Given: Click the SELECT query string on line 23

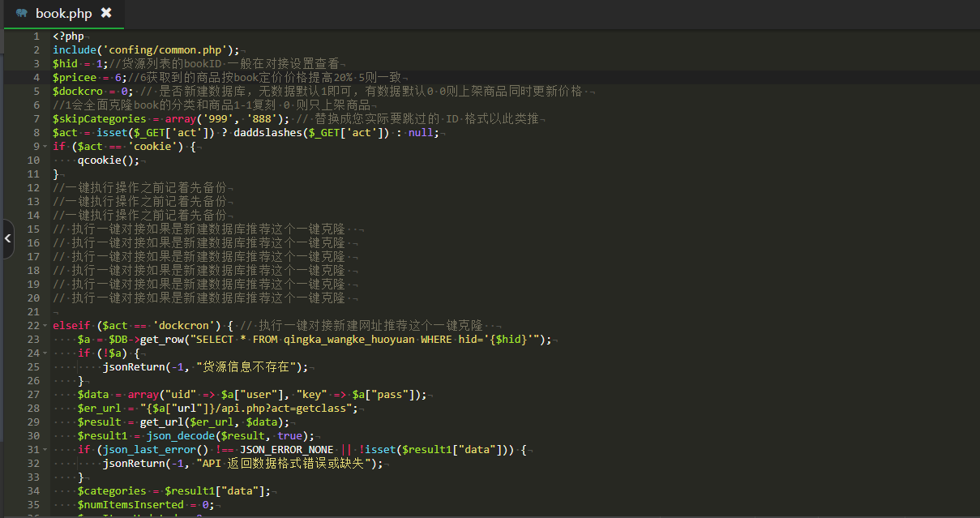Looking at the screenshot, I should coord(364,339).
